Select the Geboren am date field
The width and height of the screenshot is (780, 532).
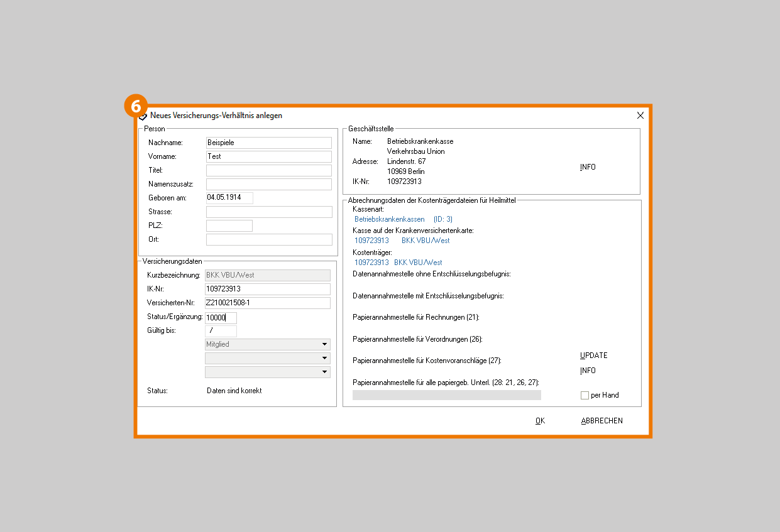(229, 198)
